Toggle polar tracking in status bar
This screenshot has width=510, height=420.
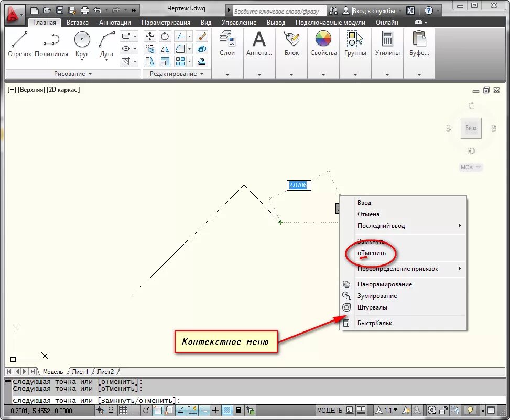pos(146,410)
